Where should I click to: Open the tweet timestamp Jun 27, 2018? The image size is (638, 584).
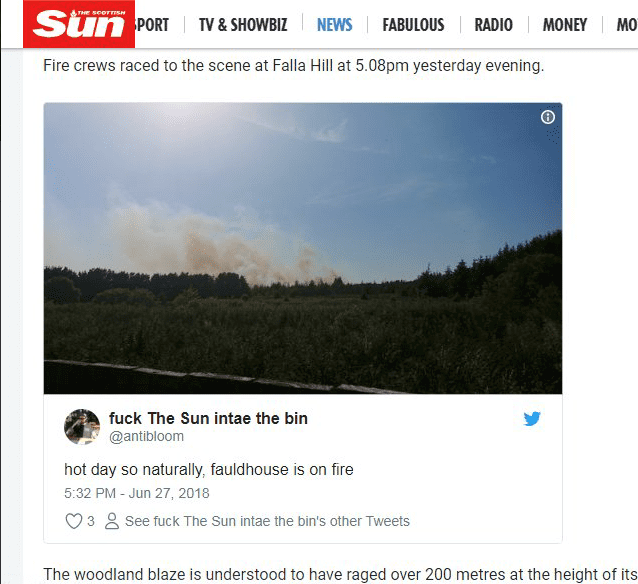click(x=137, y=493)
